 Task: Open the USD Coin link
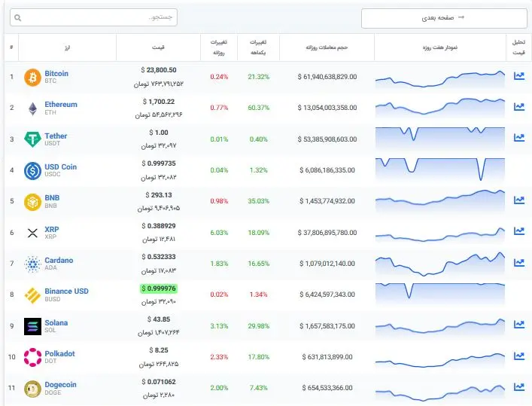click(61, 166)
